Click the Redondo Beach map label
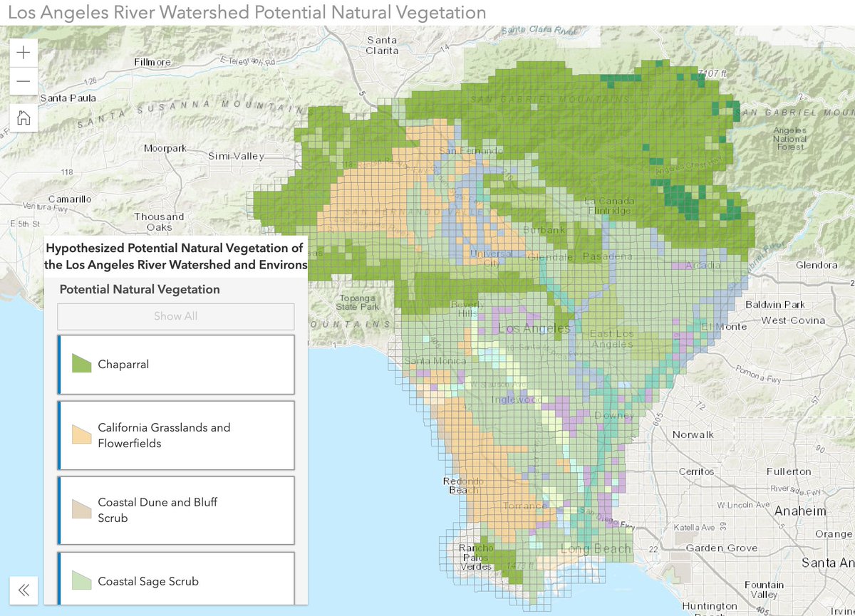The width and height of the screenshot is (855, 616). tap(463, 486)
